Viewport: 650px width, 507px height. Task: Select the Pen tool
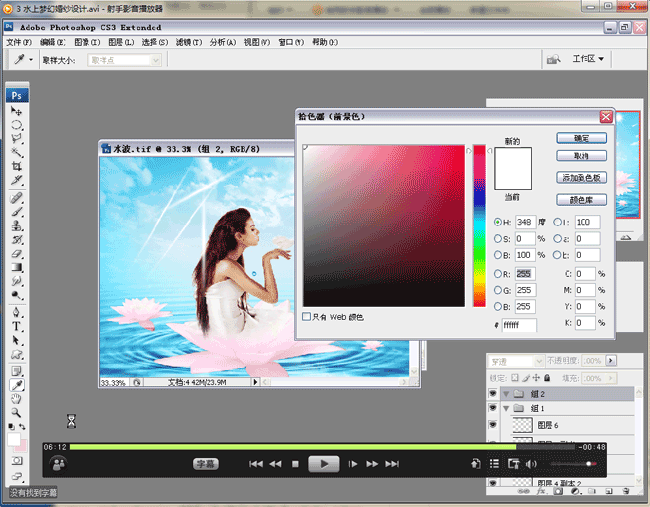(x=17, y=313)
